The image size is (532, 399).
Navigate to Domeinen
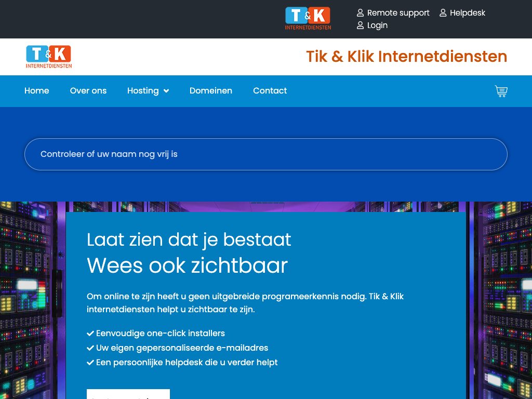211,91
